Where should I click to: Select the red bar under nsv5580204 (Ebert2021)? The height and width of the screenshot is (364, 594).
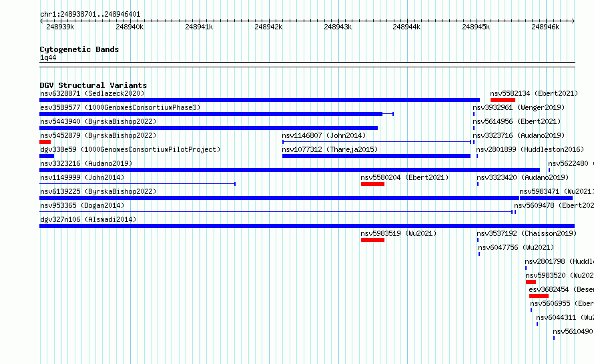pos(373,184)
